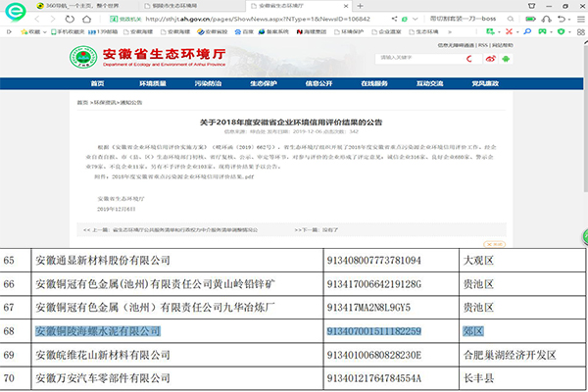Open the 污染防治 navigation item

208,83
